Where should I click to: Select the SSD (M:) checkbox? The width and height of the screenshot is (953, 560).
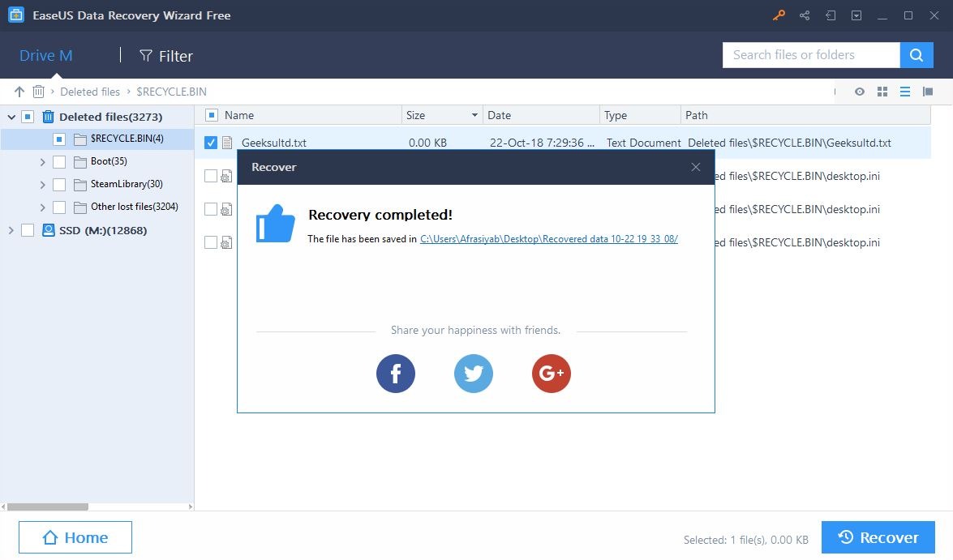(27, 230)
